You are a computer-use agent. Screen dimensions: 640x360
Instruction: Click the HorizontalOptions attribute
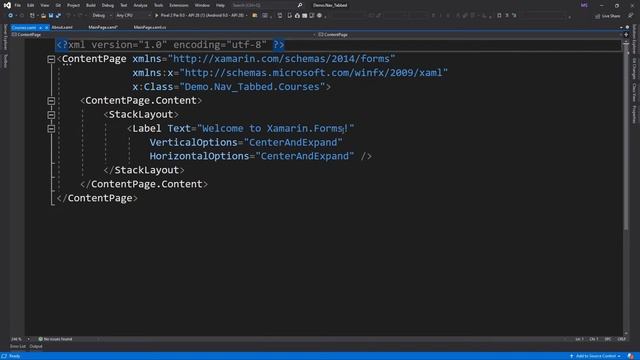tap(199, 156)
